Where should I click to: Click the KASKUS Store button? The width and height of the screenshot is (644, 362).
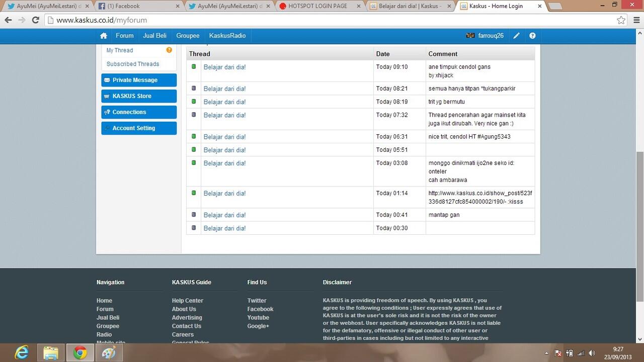[139, 96]
